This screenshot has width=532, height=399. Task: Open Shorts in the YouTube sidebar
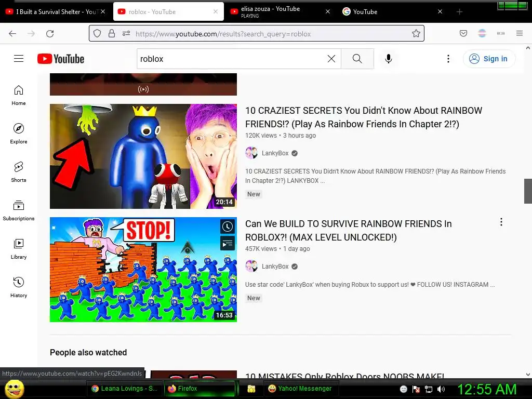coord(19,172)
